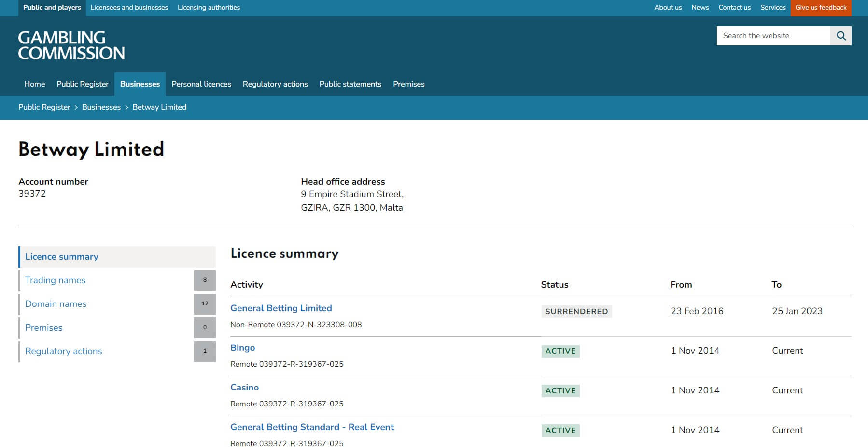Image resolution: width=868 pixels, height=447 pixels.
Task: Click the Businesses breadcrumb link
Action: (101, 107)
